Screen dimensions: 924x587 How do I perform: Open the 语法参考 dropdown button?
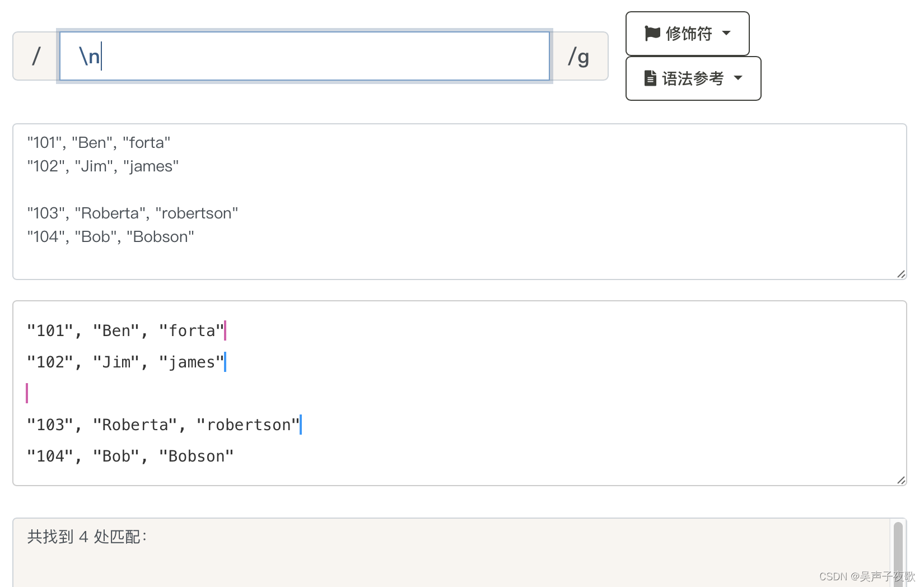pos(693,78)
